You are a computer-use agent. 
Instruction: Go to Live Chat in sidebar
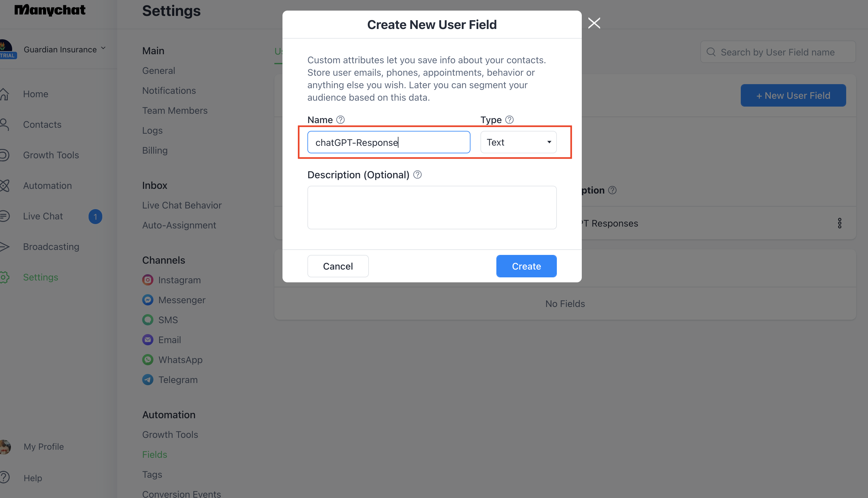43,216
